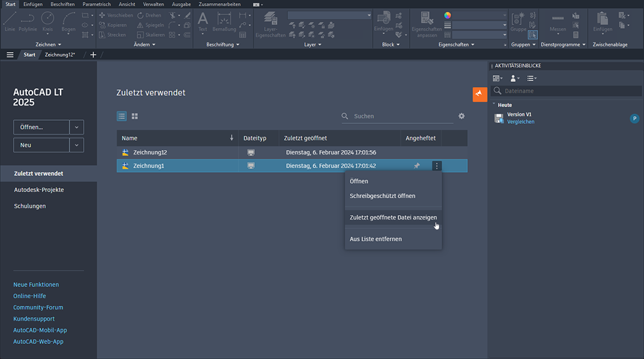Click the Strecken stretch tool
Viewport: 644px width, 359px height.
tap(112, 35)
